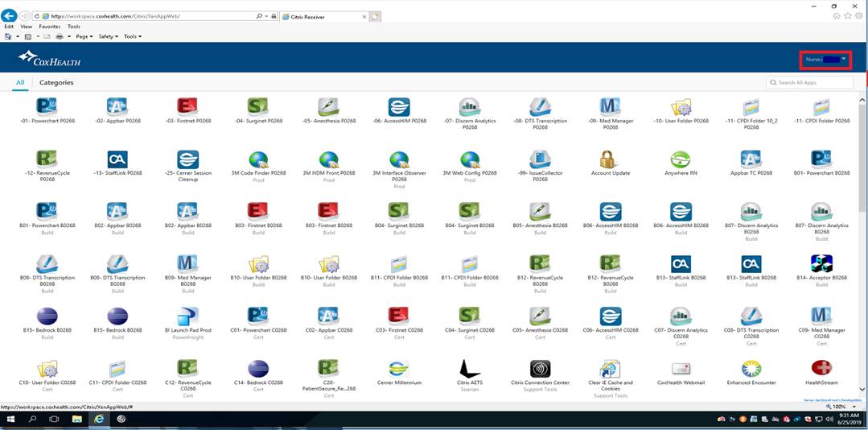Switch to the Categories tab
This screenshot has height=430, width=868.
click(x=56, y=82)
